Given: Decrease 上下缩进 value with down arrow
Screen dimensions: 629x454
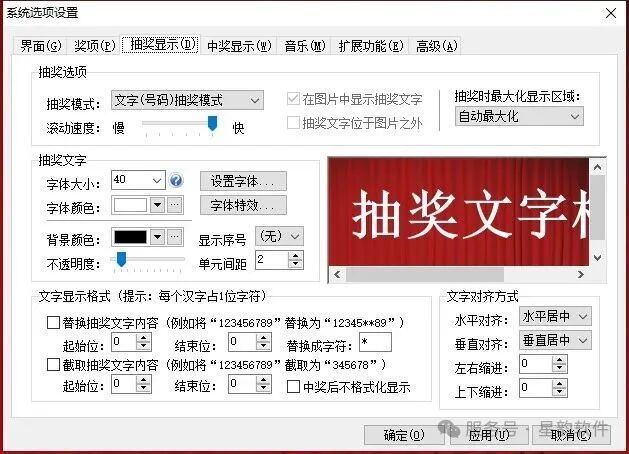Looking at the screenshot, I should 559,392.
